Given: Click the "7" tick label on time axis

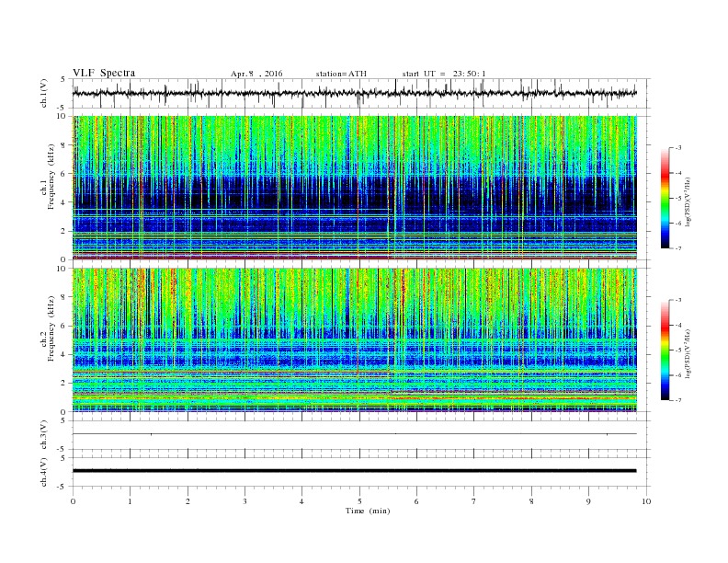Looking at the screenshot, I should [x=474, y=501].
